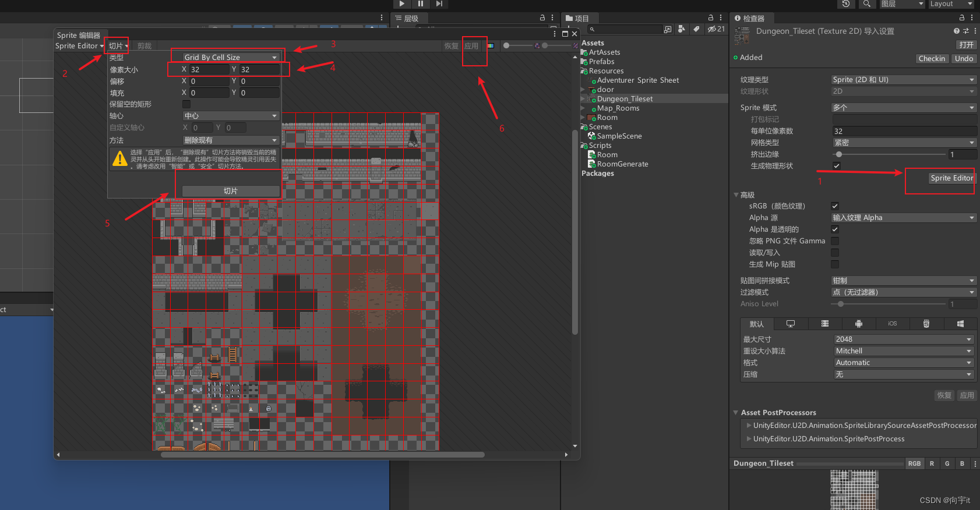Open the 切片 slice menu in Sprite Editor
The width and height of the screenshot is (980, 510).
[118, 46]
